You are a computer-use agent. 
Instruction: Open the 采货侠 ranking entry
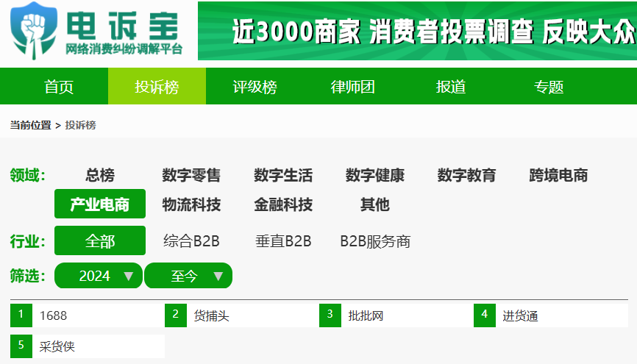88,346
